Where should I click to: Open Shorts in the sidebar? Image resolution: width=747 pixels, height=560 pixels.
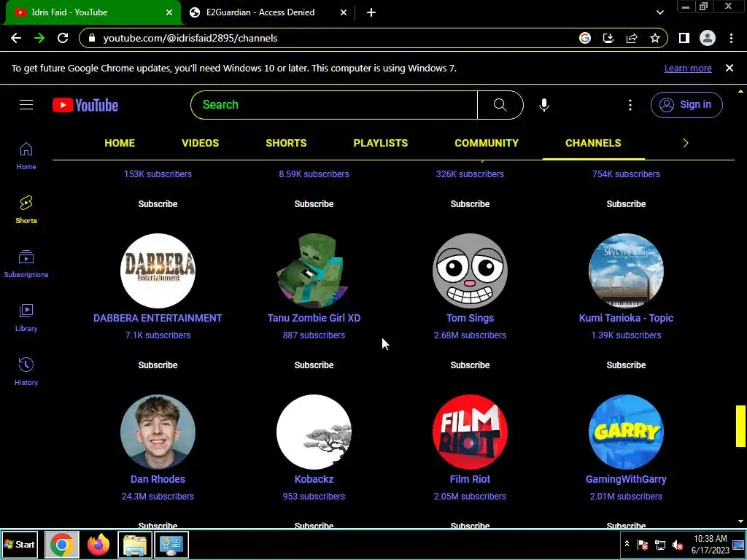coord(26,210)
